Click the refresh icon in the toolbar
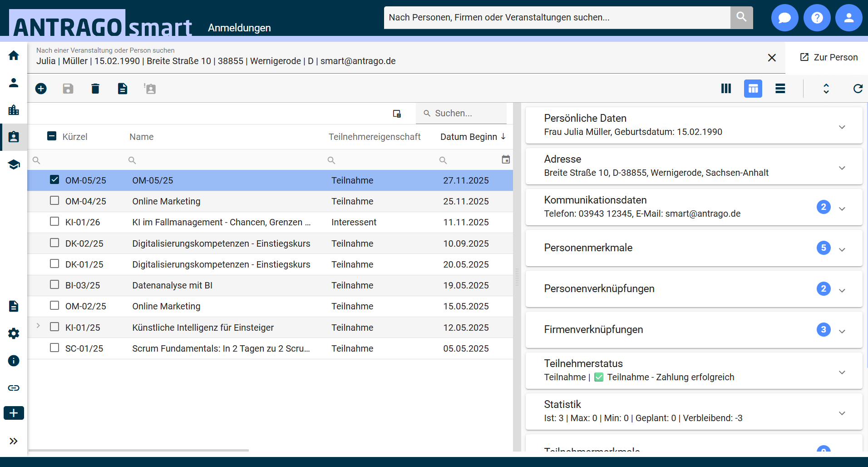The height and width of the screenshot is (467, 868). [858, 89]
